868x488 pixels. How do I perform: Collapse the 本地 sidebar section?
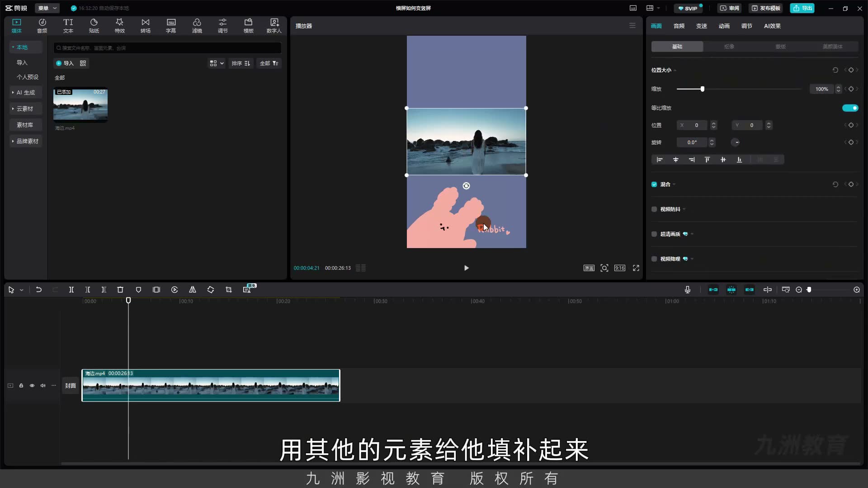tap(26, 47)
